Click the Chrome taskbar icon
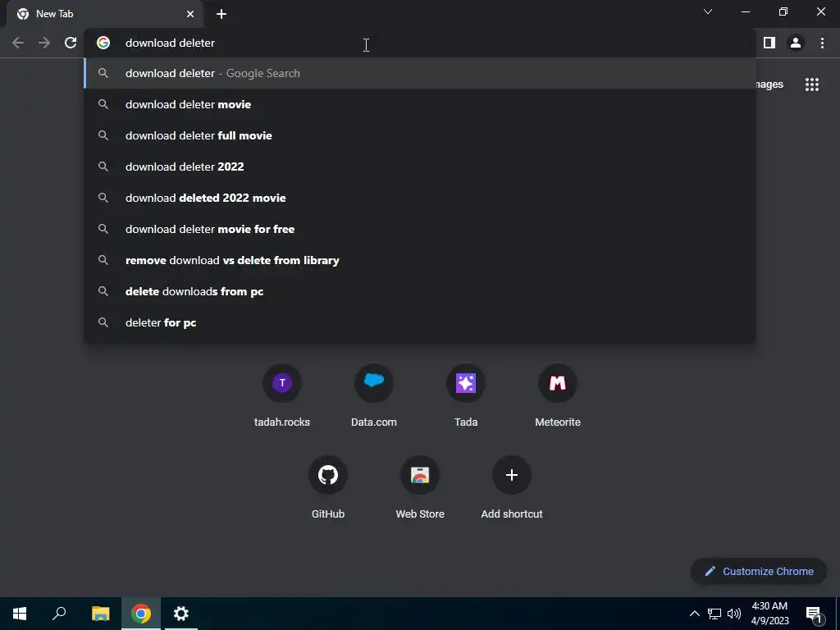Image resolution: width=840 pixels, height=630 pixels. tap(141, 614)
